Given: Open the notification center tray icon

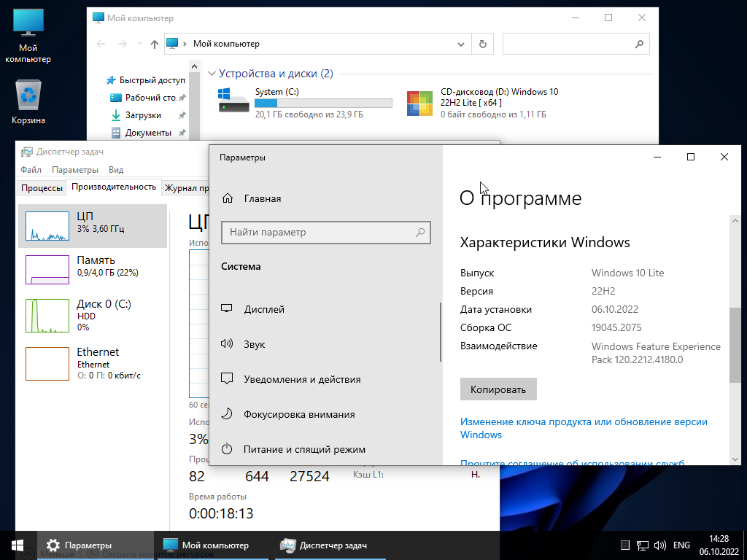Looking at the screenshot, I should (625, 545).
